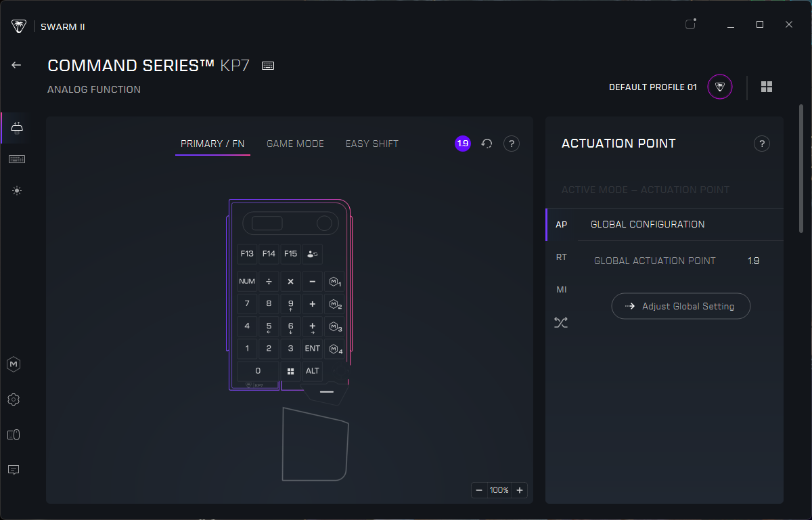Switch to EASY SHIFT tab

coord(372,144)
